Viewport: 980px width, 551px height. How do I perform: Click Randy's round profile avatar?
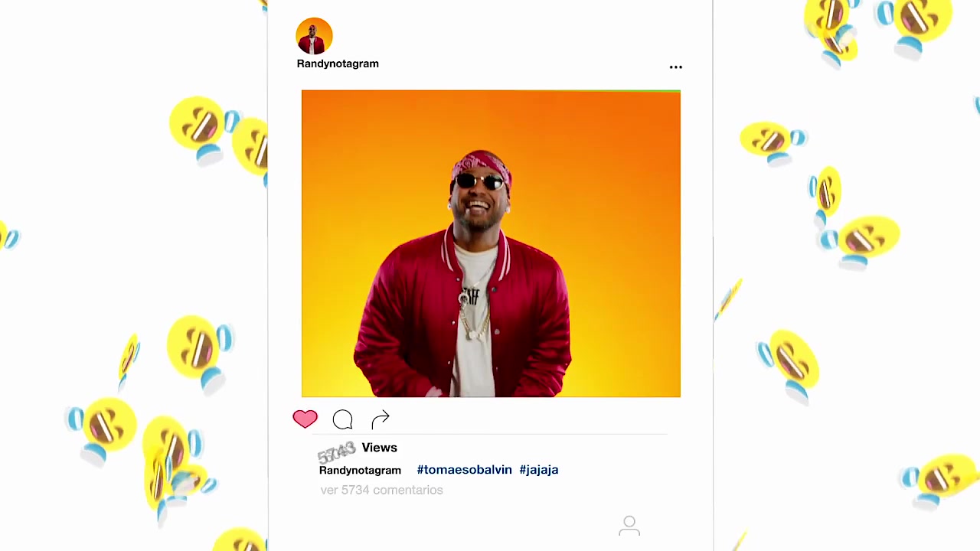315,36
